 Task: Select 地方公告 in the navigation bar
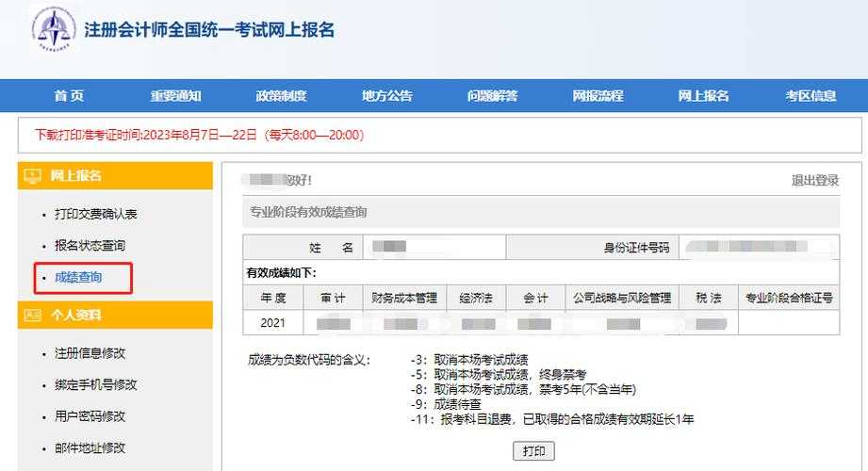(x=387, y=96)
